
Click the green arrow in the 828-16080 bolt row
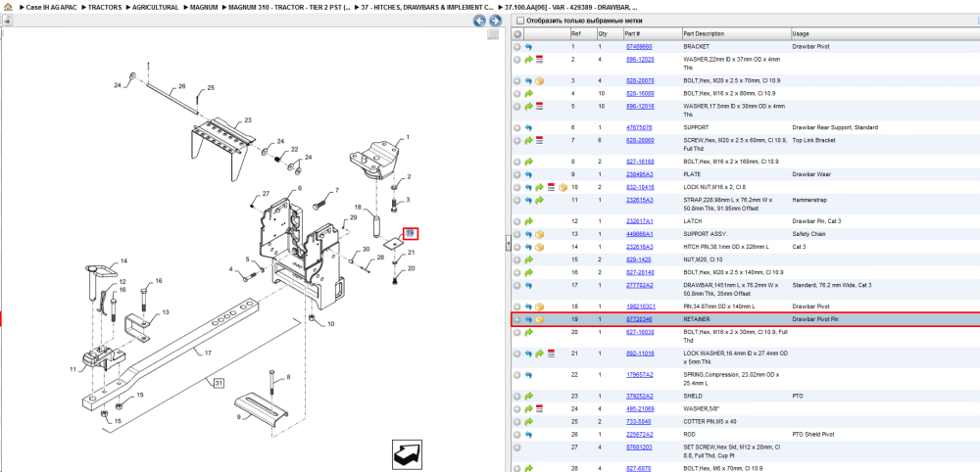coord(528,94)
